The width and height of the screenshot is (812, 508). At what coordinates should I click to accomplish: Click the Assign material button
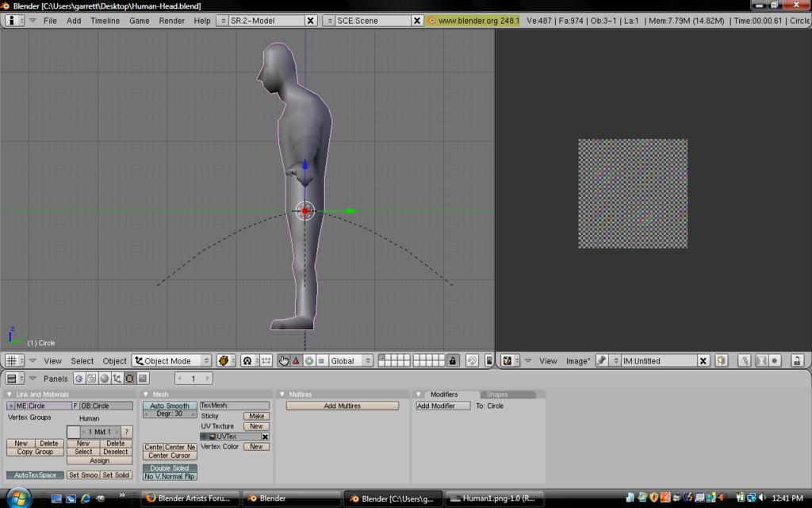click(x=99, y=460)
